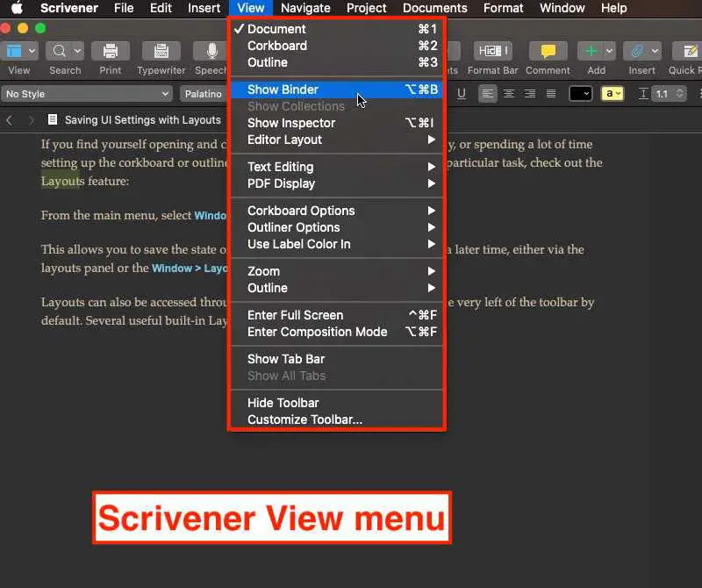Open the Insert menu in menu bar
702x588 pixels.
(204, 8)
